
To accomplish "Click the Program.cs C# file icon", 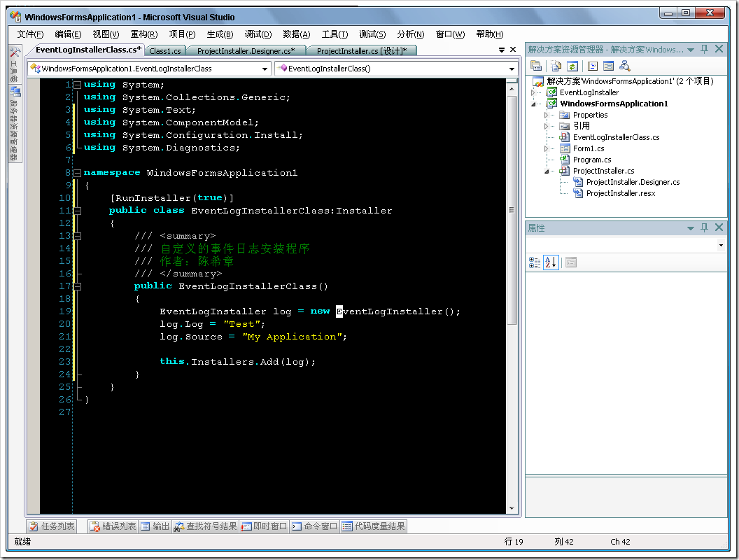I will pos(565,160).
